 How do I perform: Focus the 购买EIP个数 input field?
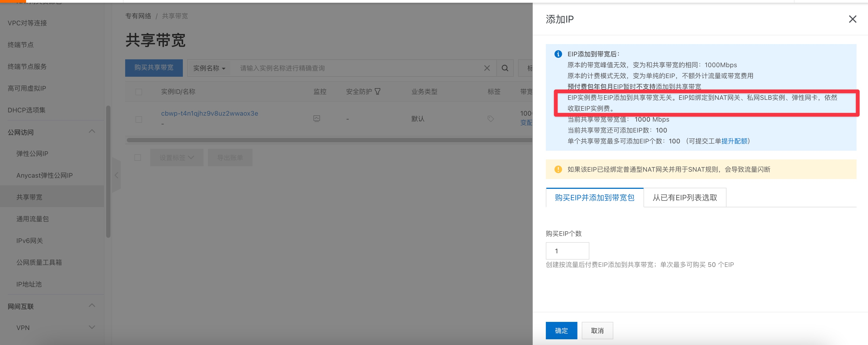pyautogui.click(x=567, y=251)
